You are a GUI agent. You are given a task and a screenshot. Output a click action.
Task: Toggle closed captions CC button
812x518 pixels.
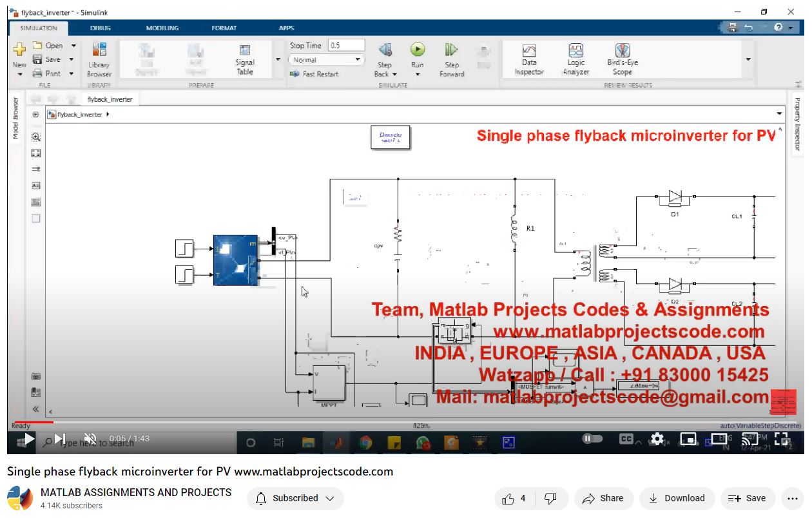[626, 439]
